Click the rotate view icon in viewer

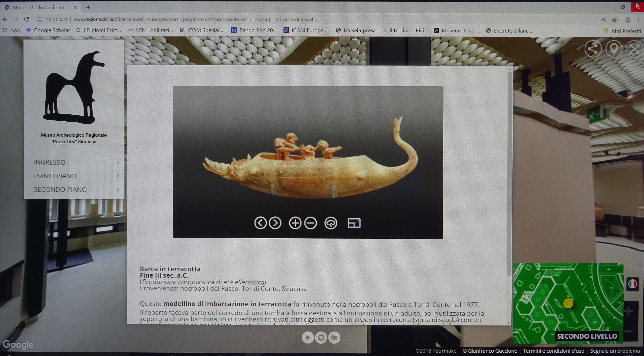point(331,223)
